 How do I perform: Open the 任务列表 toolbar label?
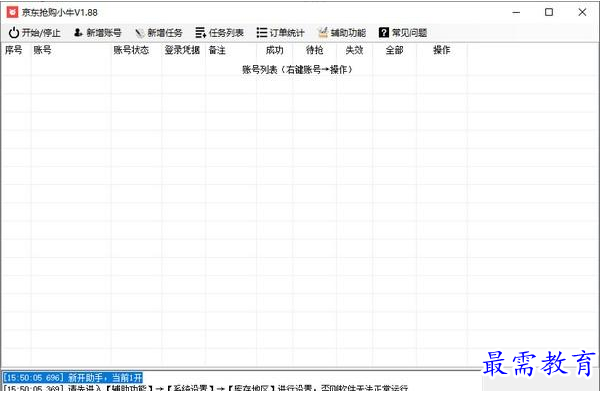(x=226, y=33)
